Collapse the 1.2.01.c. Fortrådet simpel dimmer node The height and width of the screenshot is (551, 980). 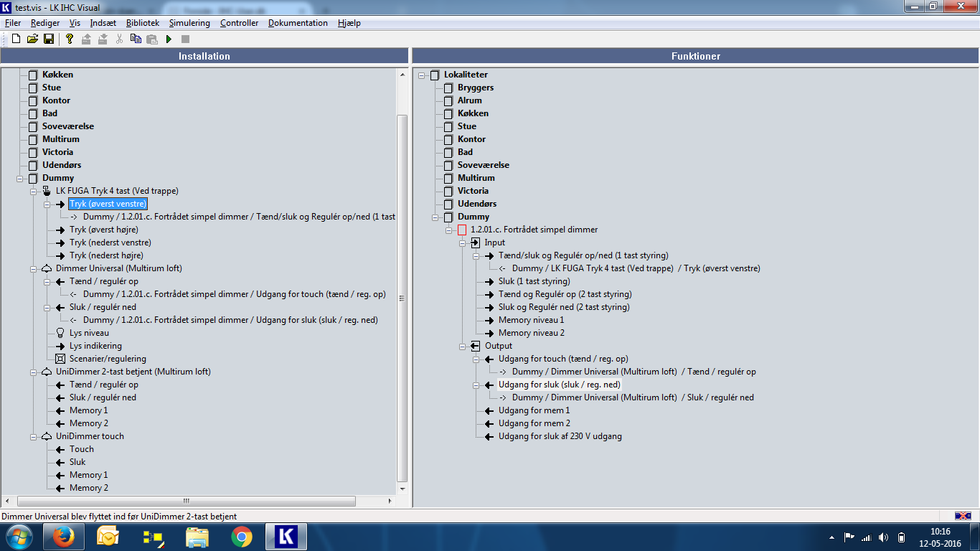449,230
